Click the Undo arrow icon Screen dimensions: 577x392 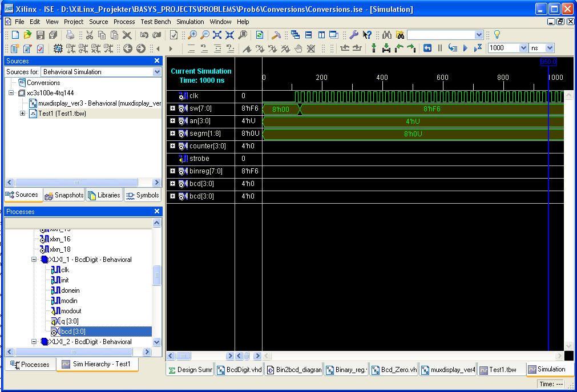tap(144, 35)
